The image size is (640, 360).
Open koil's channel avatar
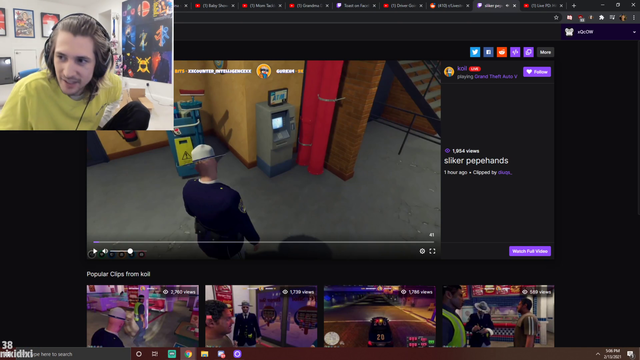coord(449,72)
